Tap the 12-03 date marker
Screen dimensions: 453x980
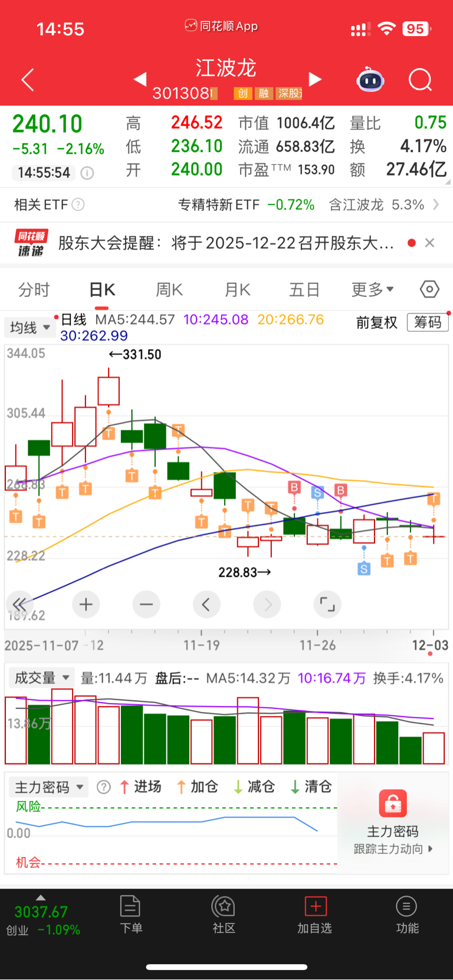point(430,645)
